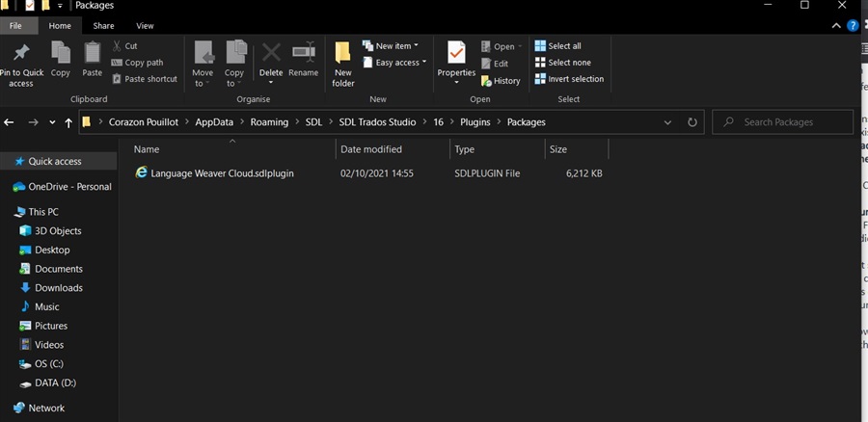868x422 pixels.
Task: Click the Open button in ribbon
Action: pos(502,47)
